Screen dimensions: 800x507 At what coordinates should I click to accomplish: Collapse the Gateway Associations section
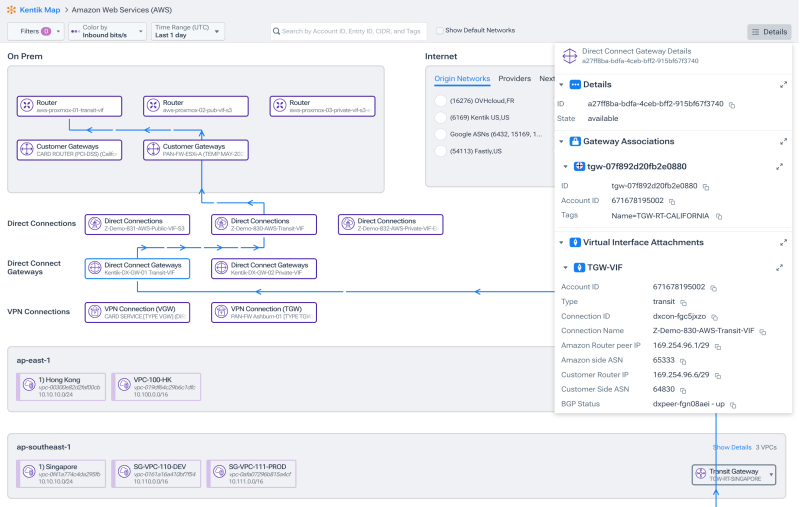click(x=561, y=141)
